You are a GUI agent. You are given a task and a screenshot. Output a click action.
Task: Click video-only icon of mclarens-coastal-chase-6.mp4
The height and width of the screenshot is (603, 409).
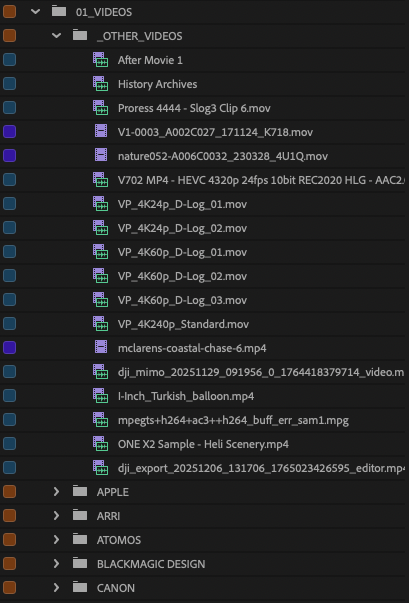[101, 347]
